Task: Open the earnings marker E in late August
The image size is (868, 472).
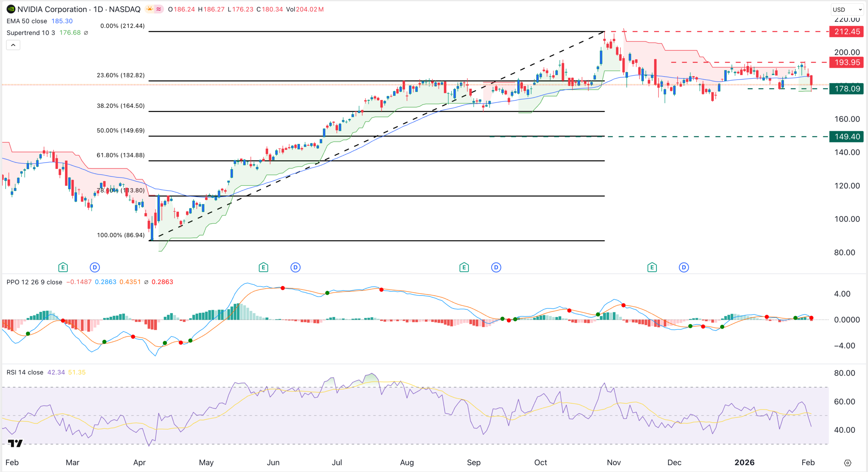Action: (464, 268)
